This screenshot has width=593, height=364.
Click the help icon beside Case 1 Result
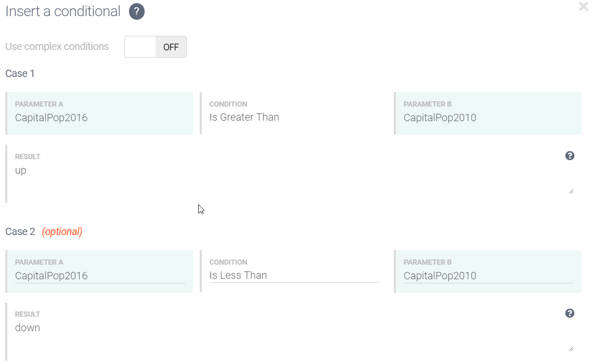(x=570, y=155)
